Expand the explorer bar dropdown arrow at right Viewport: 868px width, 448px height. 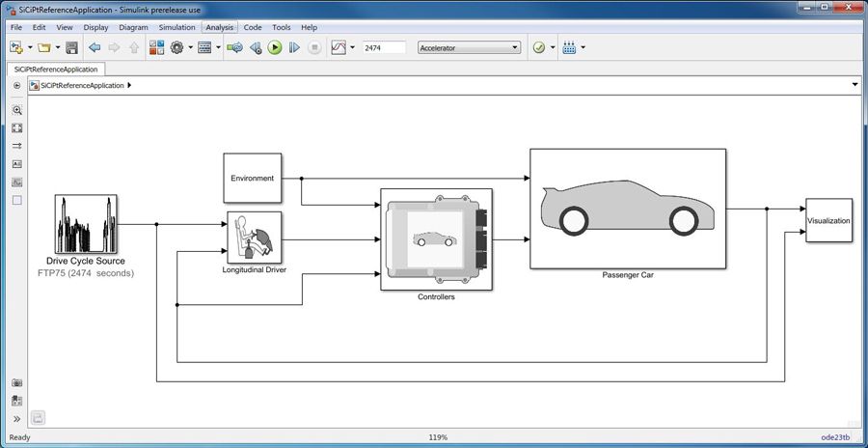point(854,85)
